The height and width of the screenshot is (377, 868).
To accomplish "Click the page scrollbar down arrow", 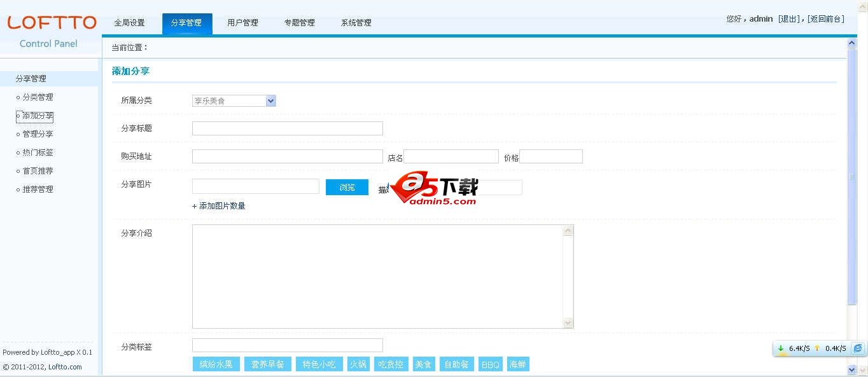I will [x=852, y=369].
